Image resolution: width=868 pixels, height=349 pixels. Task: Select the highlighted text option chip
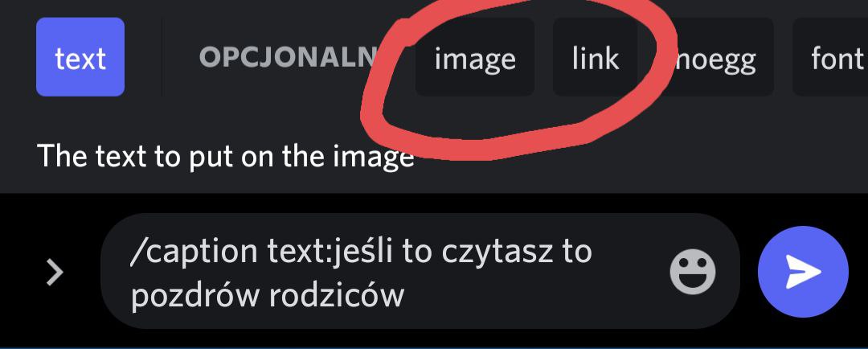(80, 57)
